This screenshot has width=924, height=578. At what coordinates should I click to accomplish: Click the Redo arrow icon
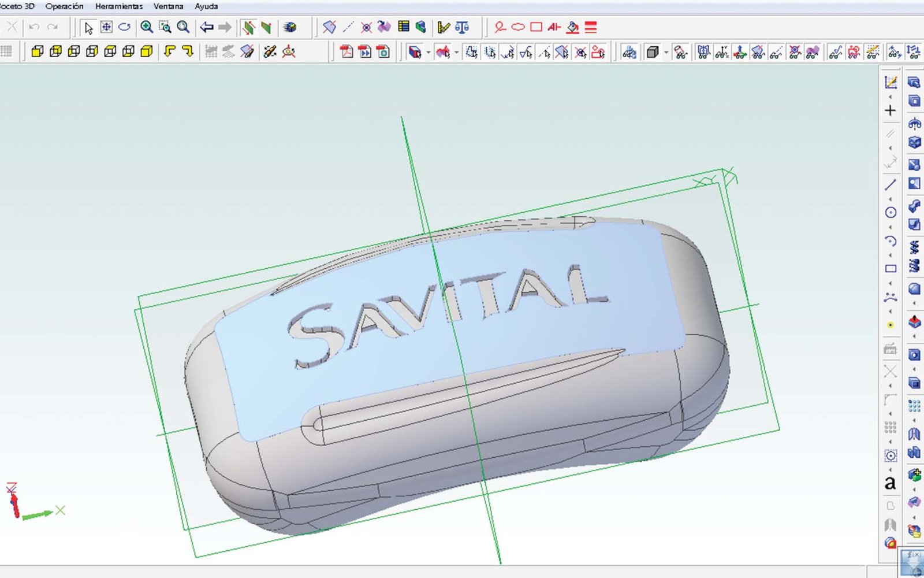tap(53, 27)
